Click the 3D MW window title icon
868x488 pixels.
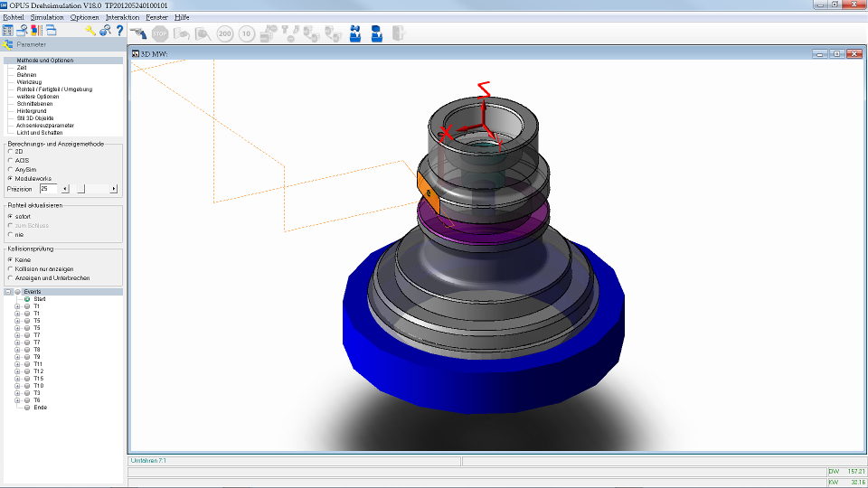tap(135, 53)
